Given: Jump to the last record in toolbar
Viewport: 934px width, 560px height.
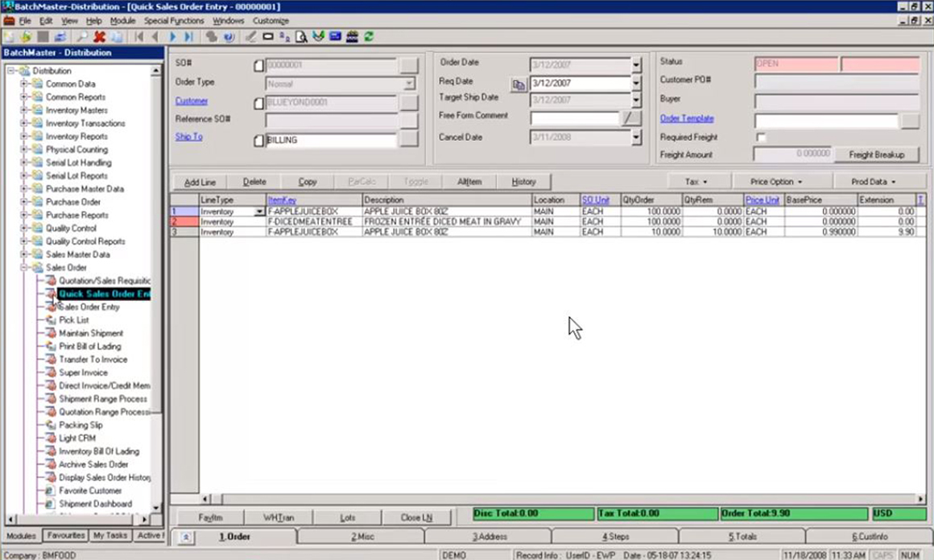Looking at the screenshot, I should pyautogui.click(x=188, y=37).
